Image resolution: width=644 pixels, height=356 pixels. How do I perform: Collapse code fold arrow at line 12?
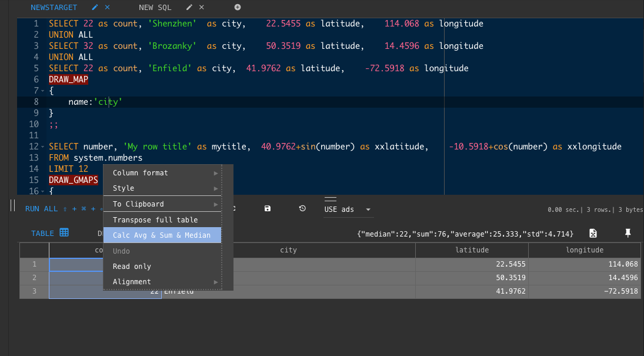[x=43, y=147]
